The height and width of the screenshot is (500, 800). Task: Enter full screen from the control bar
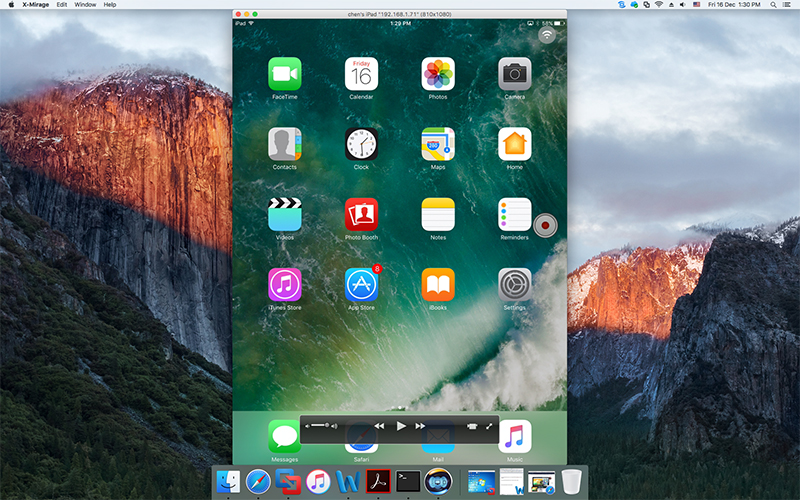[489, 426]
